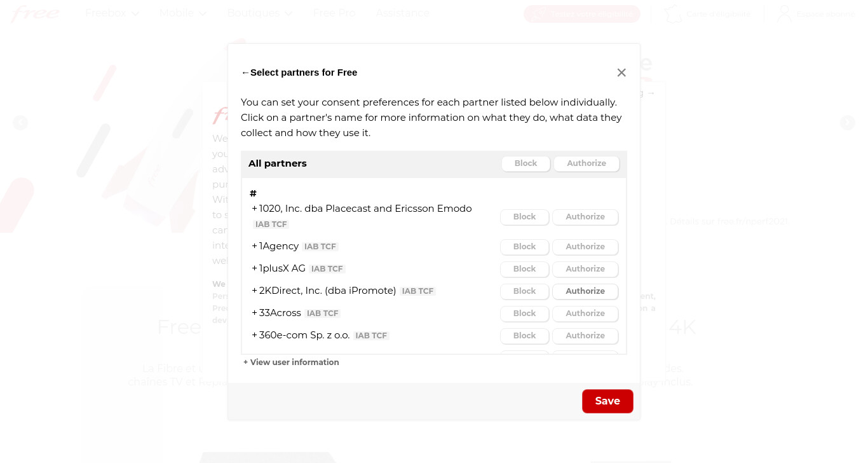Open the Assistance menu item
The height and width of the screenshot is (463, 868).
pos(402,13)
